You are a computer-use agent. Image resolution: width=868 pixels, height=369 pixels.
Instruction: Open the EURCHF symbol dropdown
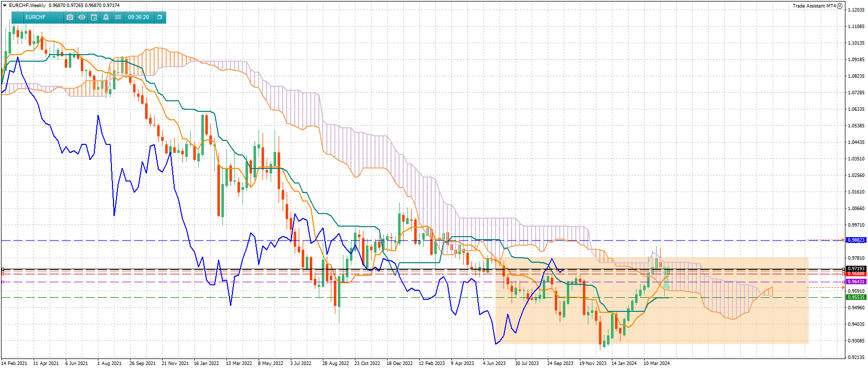[x=43, y=17]
